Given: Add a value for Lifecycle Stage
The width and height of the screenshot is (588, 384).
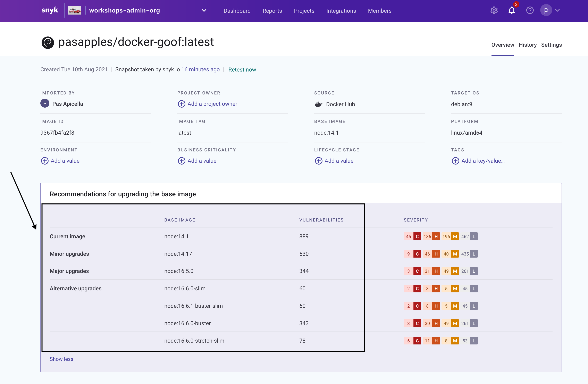Looking at the screenshot, I should pyautogui.click(x=339, y=161).
